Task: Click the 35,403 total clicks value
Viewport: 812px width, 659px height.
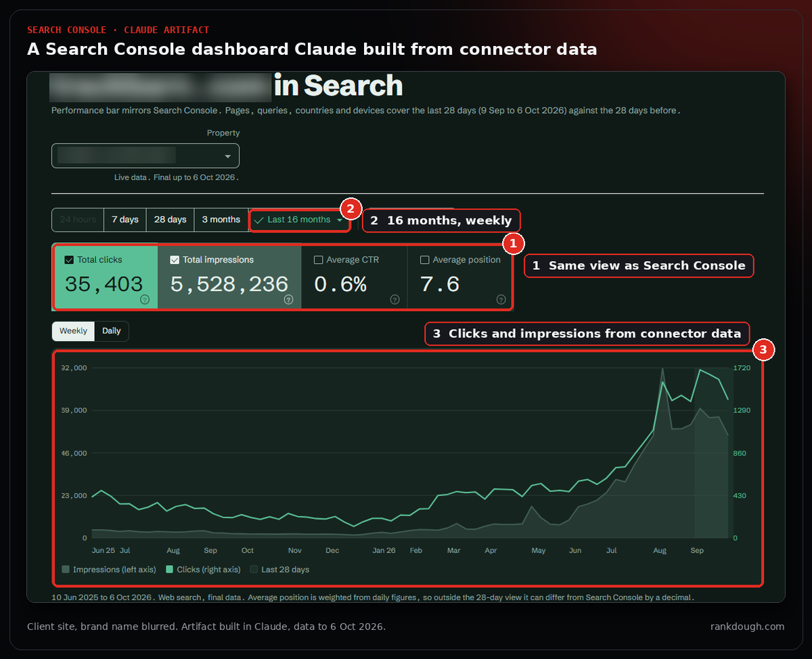Action: click(x=104, y=285)
